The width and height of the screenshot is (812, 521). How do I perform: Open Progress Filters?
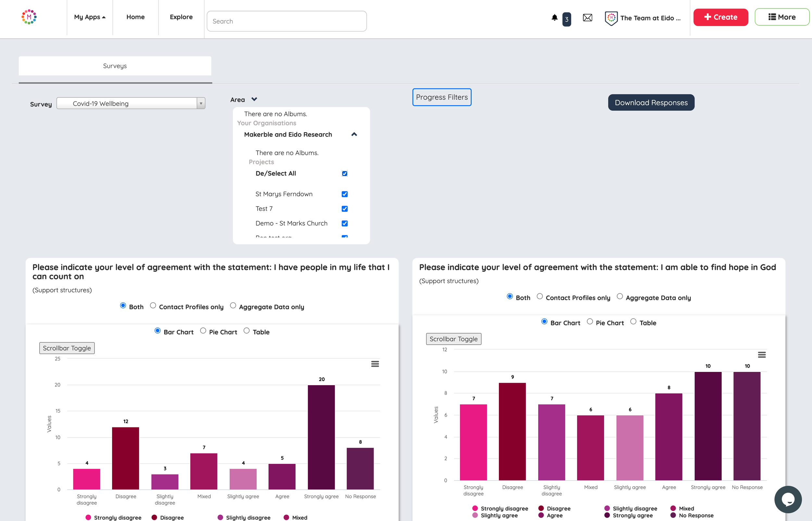441,97
